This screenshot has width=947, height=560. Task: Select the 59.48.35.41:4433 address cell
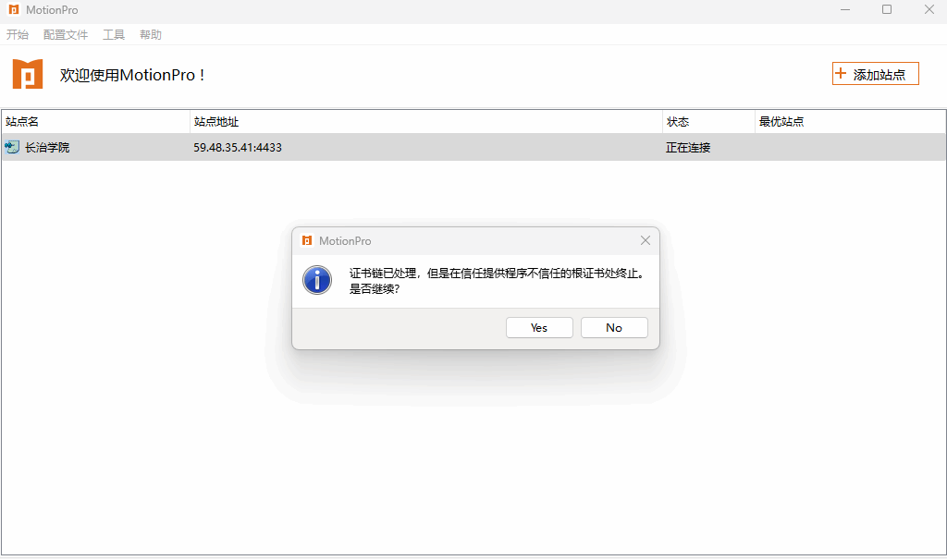click(x=238, y=148)
